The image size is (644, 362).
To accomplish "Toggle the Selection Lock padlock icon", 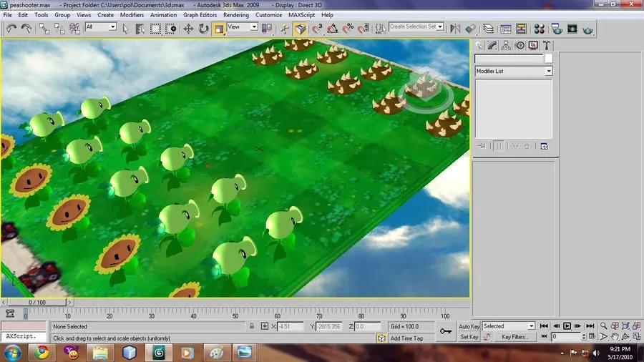I will tap(252, 326).
